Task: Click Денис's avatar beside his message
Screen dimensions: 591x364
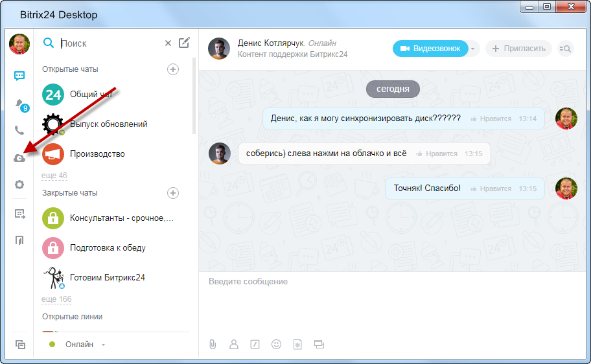Action: point(220,154)
